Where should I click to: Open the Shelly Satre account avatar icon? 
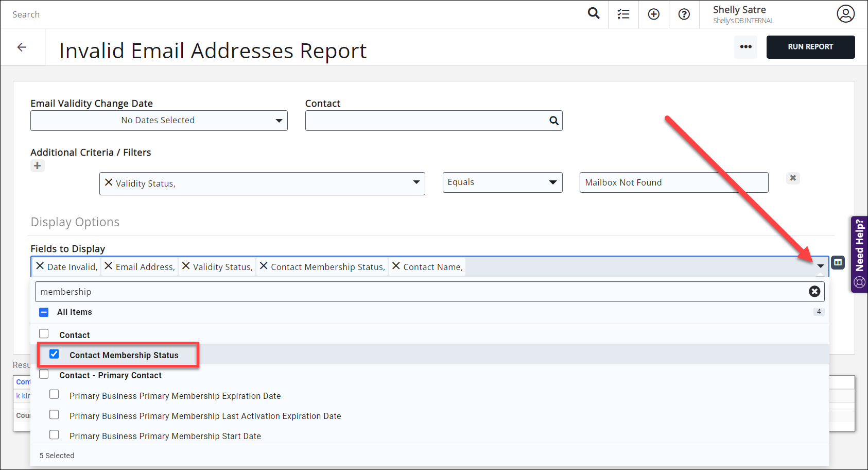(846, 14)
